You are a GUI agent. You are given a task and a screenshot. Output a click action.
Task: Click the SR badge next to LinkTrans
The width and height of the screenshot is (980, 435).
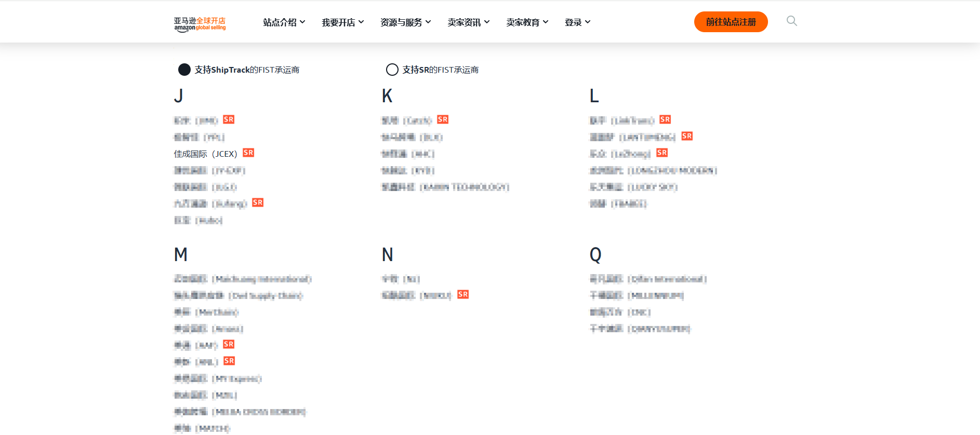click(x=665, y=119)
